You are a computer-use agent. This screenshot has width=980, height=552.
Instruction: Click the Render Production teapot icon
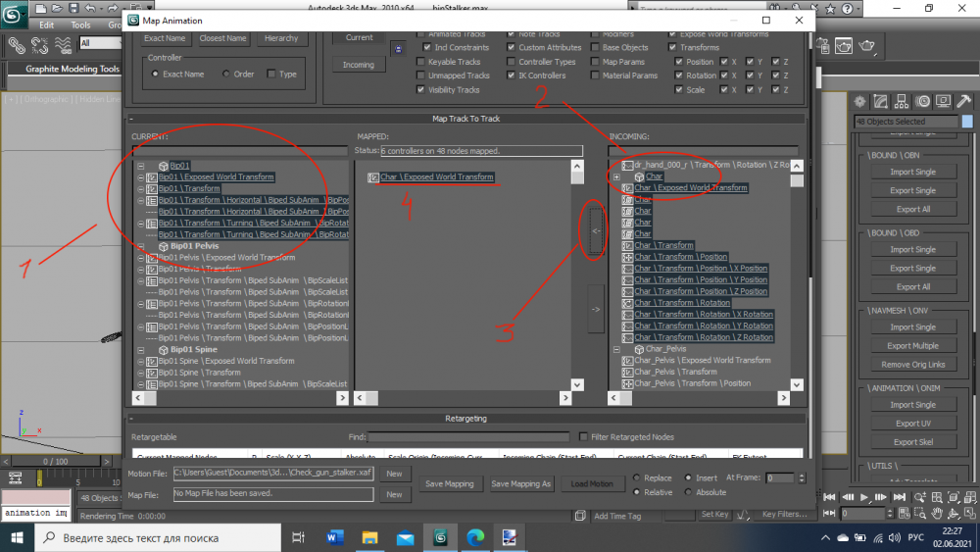pyautogui.click(x=867, y=46)
